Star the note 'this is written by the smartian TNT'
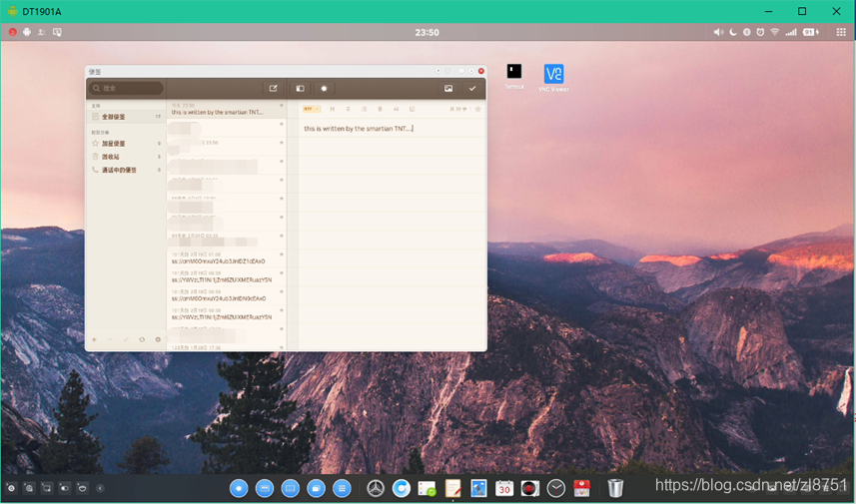The width and height of the screenshot is (856, 504). click(282, 105)
